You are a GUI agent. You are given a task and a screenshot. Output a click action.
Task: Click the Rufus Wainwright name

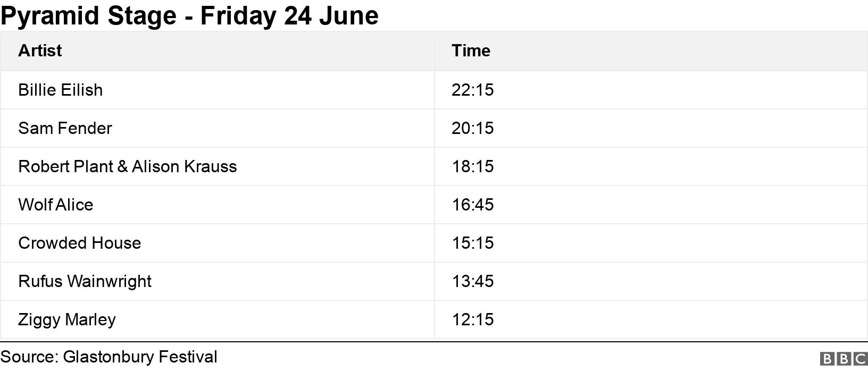point(85,281)
